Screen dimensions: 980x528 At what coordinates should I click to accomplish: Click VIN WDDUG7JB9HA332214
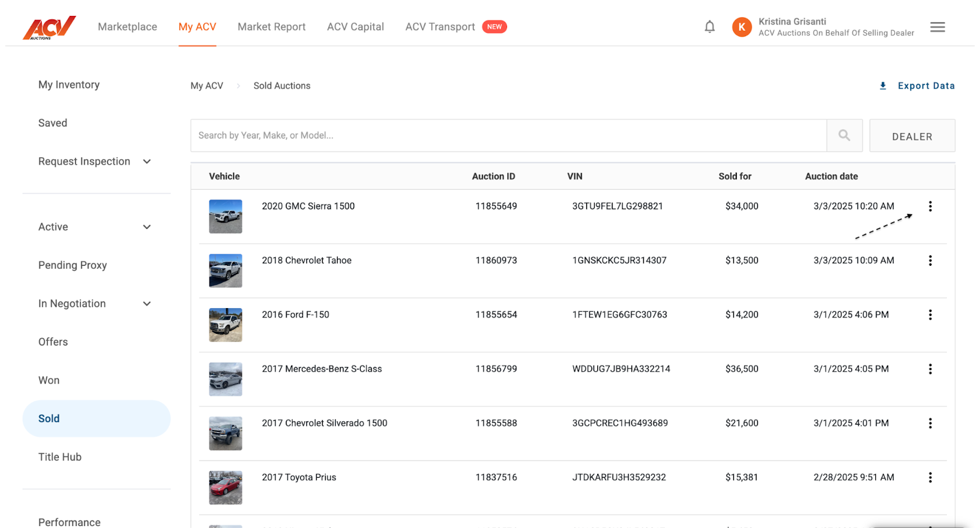(621, 369)
